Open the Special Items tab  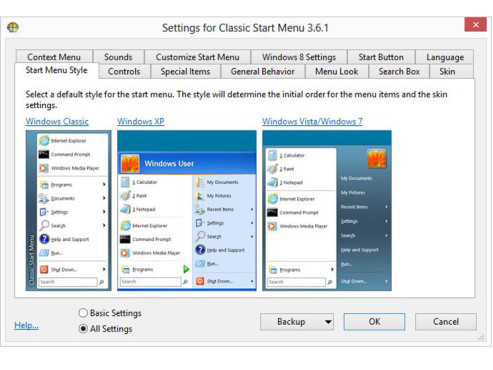point(185,71)
